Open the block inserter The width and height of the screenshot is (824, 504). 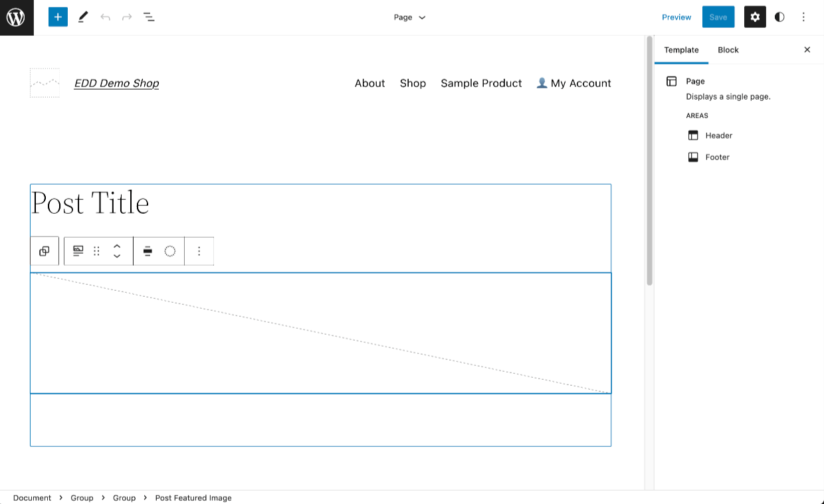click(x=57, y=17)
